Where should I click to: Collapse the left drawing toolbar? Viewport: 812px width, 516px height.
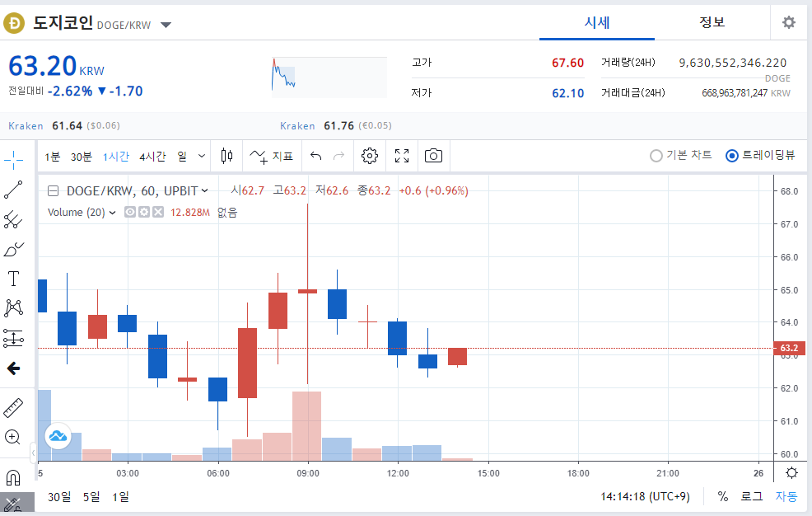tap(33, 453)
